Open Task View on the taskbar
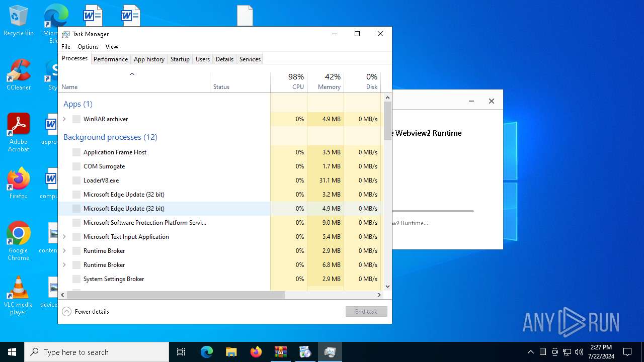This screenshot has width=644, height=362. [x=181, y=352]
